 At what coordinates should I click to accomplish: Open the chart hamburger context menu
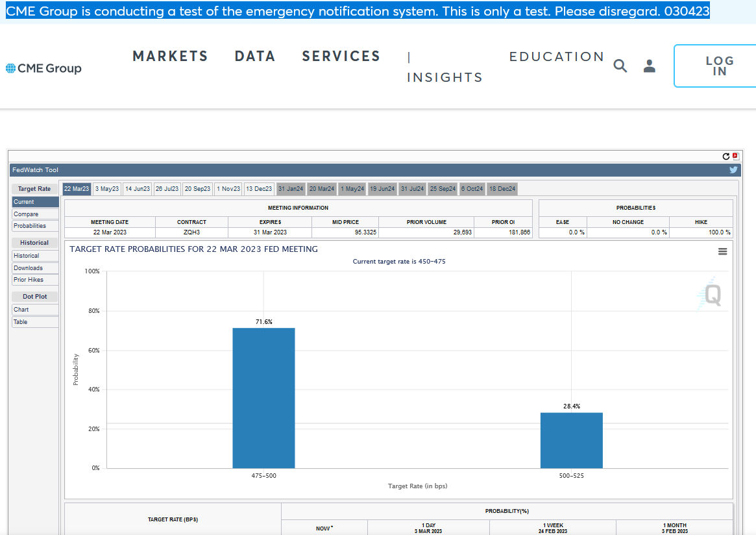[722, 251]
